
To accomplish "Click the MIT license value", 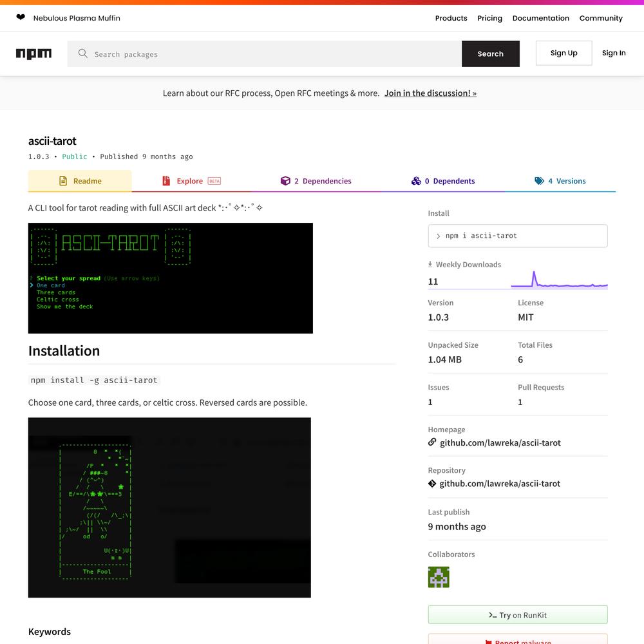I will (526, 317).
